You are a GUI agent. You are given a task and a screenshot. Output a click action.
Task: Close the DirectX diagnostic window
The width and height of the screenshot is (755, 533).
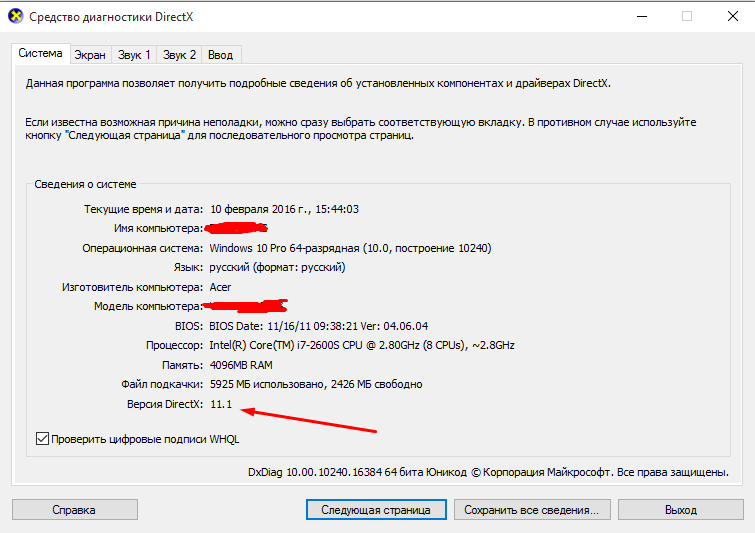coord(732,17)
